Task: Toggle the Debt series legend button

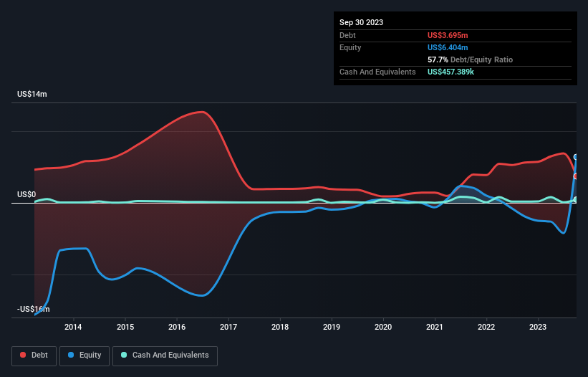Action: click(x=34, y=355)
